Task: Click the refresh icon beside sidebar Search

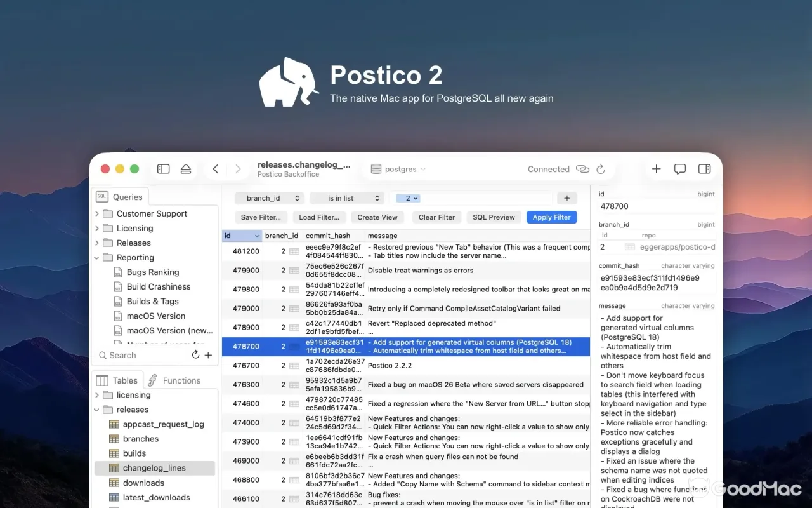Action: point(196,355)
